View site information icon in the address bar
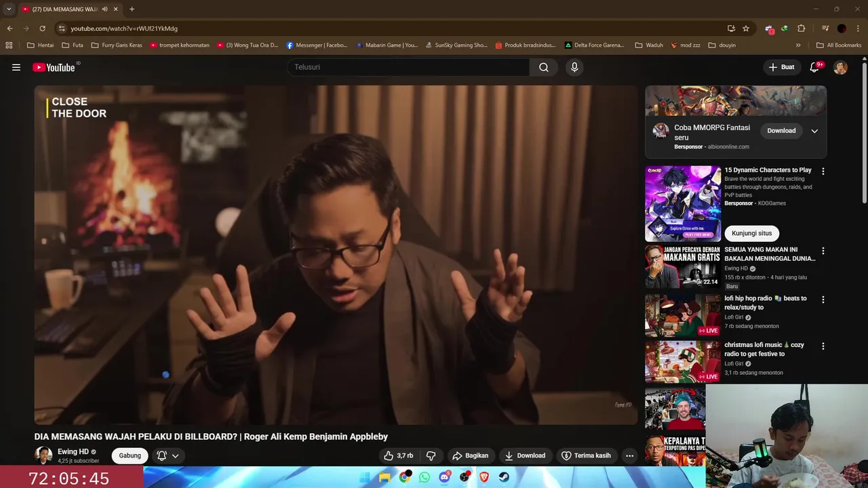The width and height of the screenshot is (868, 488). 62,28
